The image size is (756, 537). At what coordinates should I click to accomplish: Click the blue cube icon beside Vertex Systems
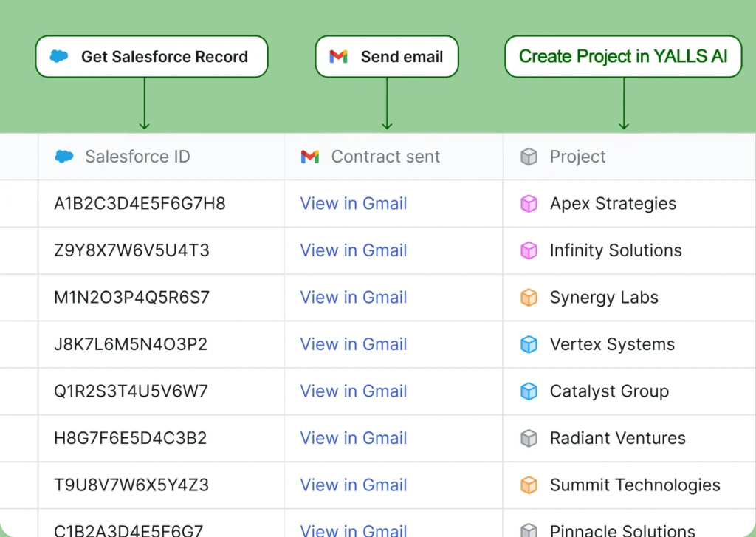(529, 344)
